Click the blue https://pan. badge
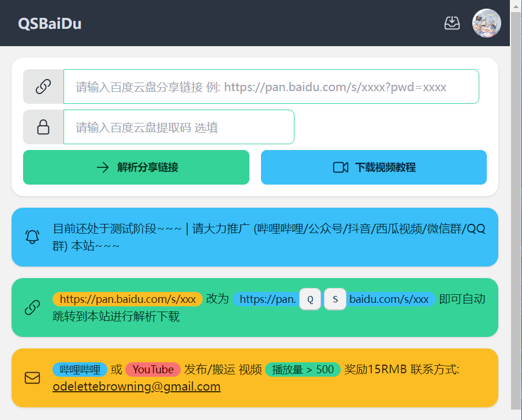The image size is (522, 420). point(266,299)
